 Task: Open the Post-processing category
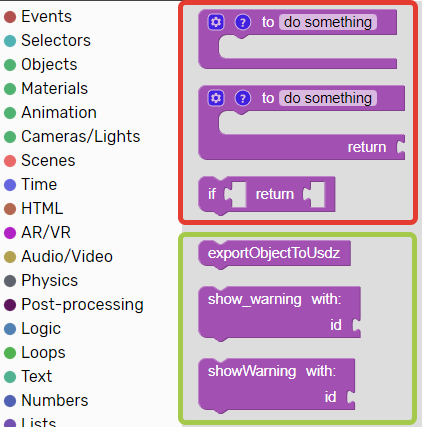coord(74,305)
